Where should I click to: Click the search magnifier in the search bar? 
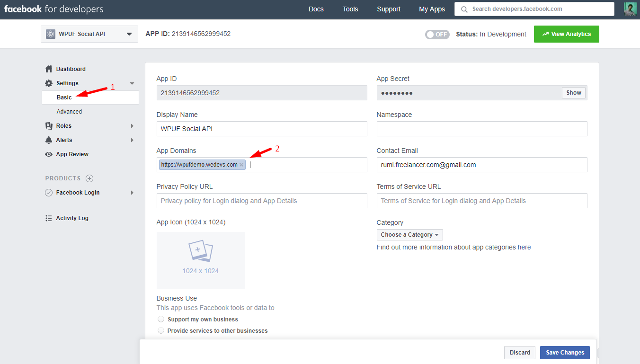coord(463,9)
